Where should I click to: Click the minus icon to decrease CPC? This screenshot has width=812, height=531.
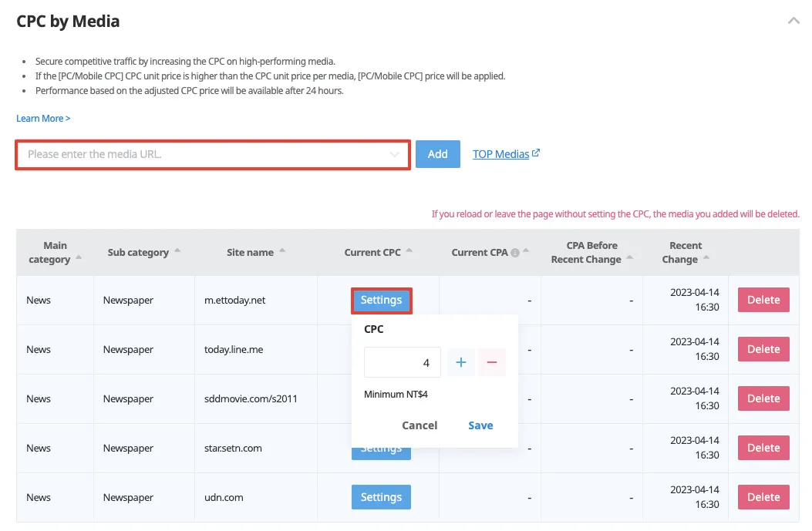[492, 362]
